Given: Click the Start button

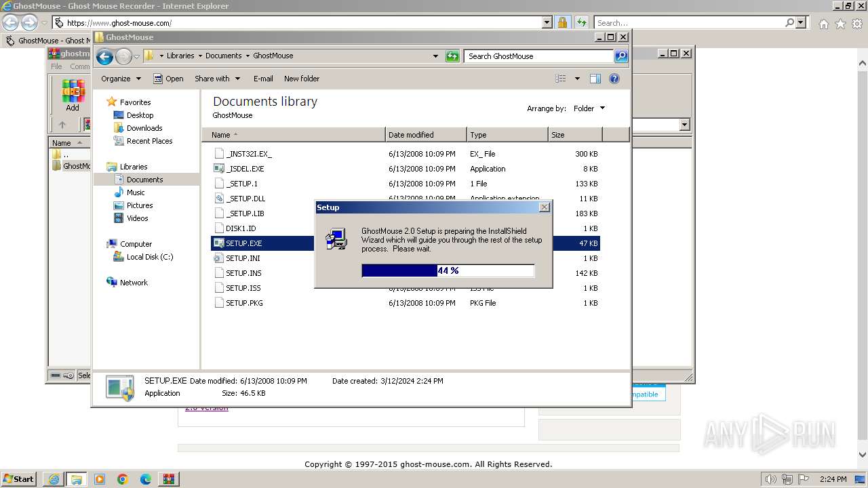Looking at the screenshot, I should (19, 479).
